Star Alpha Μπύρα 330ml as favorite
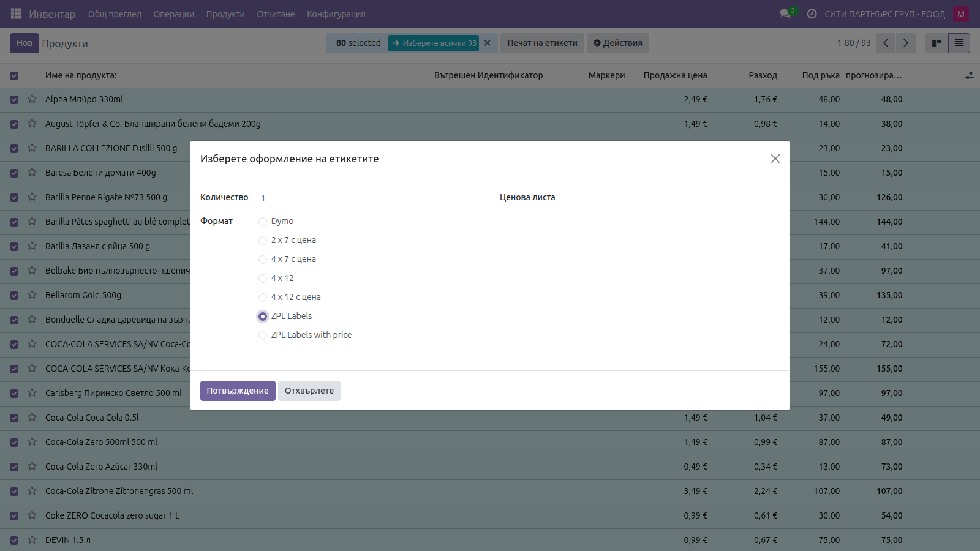The height and width of the screenshot is (551, 980). point(32,99)
